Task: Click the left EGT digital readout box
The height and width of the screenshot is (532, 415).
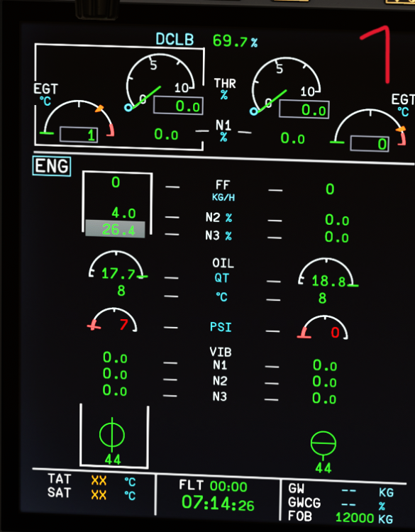Action: click(79, 135)
